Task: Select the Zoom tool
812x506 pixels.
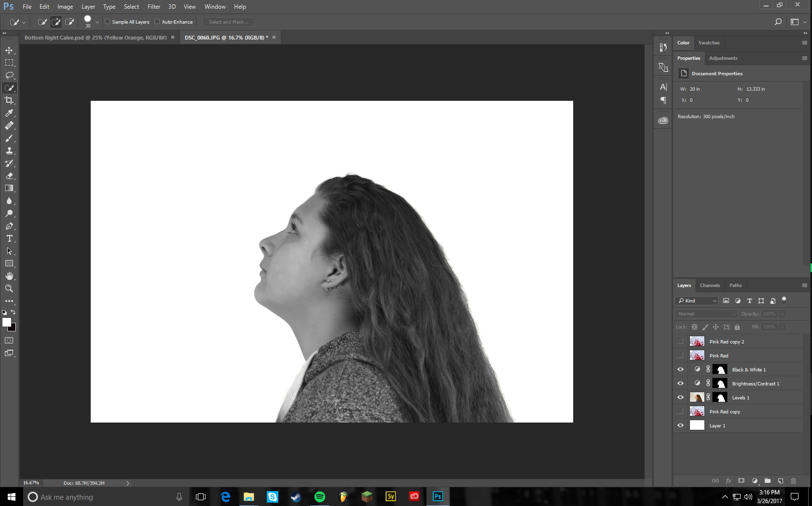Action: point(9,288)
